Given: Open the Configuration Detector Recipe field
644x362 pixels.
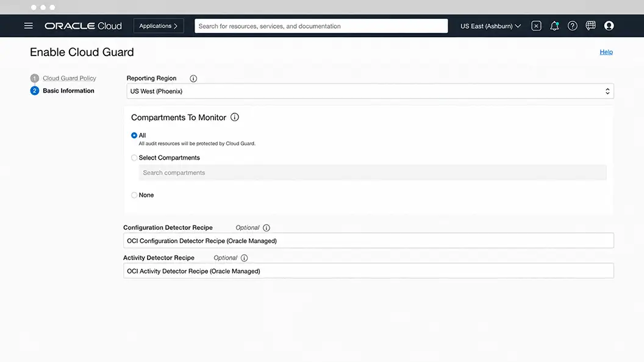Looking at the screenshot, I should click(368, 241).
